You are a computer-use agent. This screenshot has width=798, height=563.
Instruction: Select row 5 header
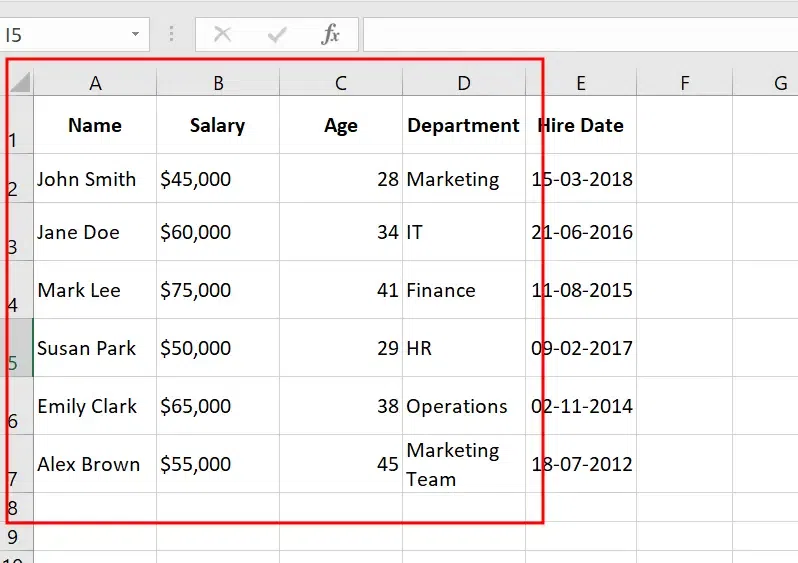point(14,348)
